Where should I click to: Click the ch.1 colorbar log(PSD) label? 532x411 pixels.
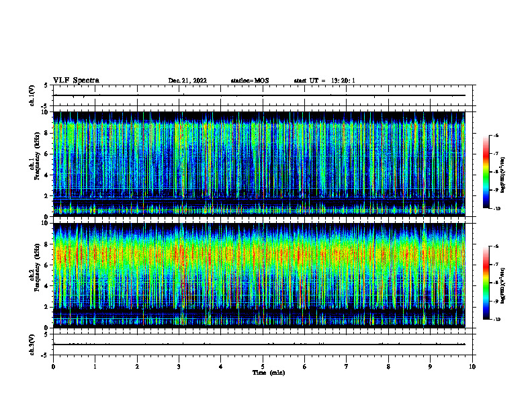point(503,175)
